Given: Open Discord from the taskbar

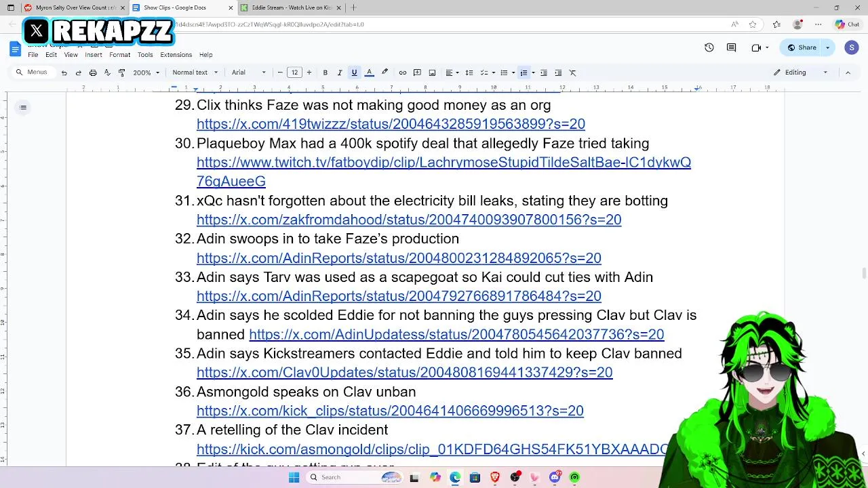Looking at the screenshot, I should (x=555, y=477).
